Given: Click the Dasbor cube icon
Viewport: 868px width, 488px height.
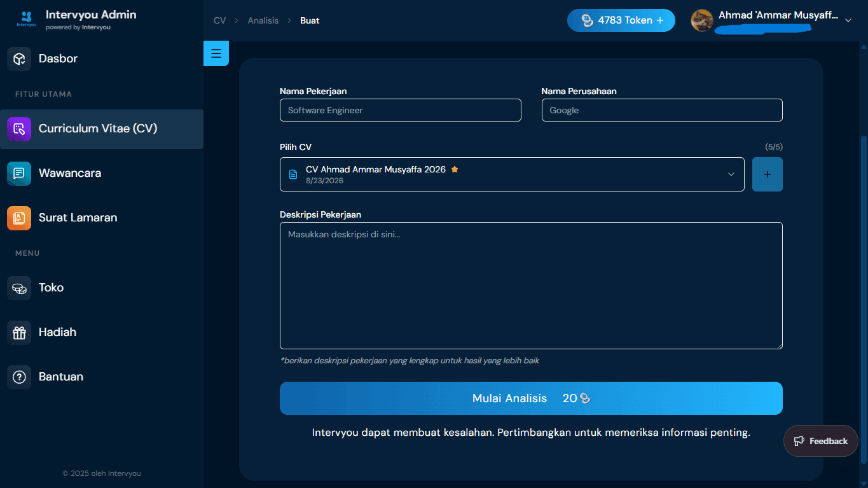Looking at the screenshot, I should pyautogui.click(x=19, y=59).
